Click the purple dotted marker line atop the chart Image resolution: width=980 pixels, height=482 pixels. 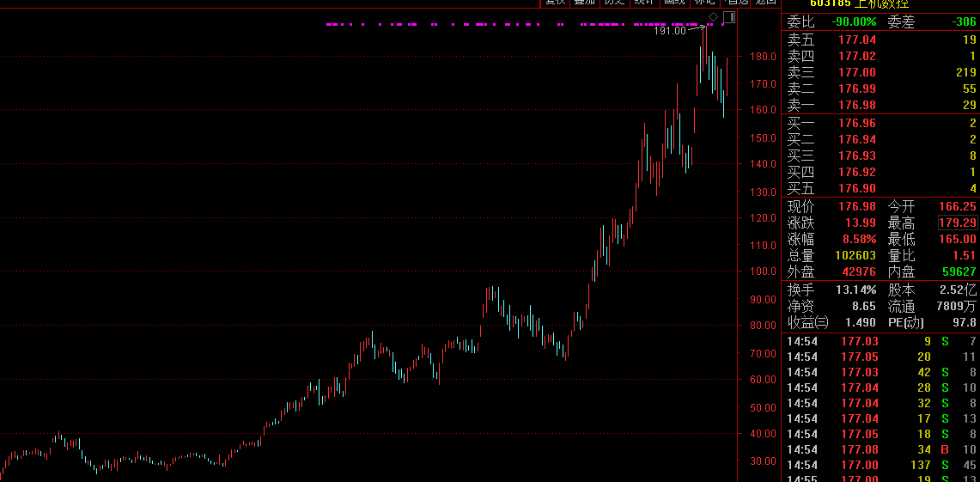[x=515, y=25]
